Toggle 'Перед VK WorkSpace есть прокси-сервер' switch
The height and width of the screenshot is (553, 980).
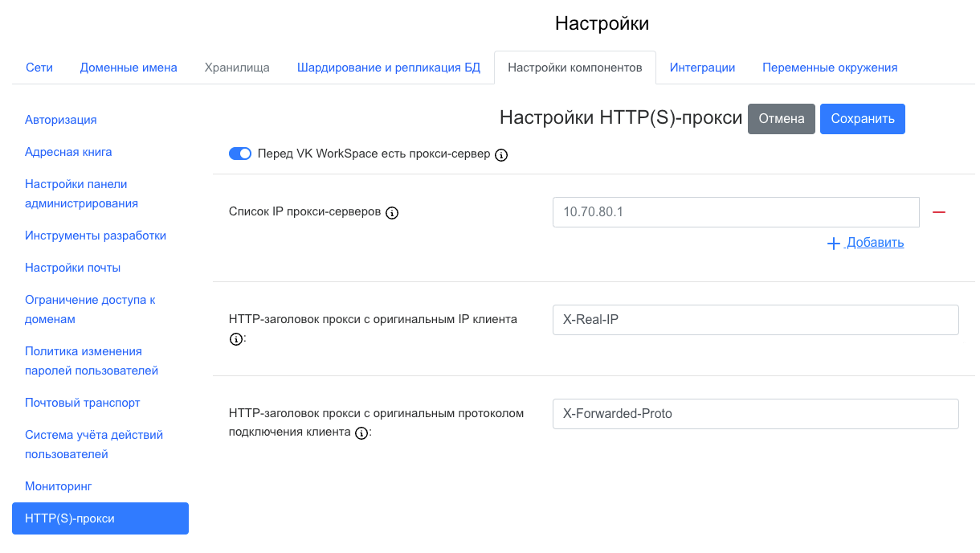(x=240, y=154)
